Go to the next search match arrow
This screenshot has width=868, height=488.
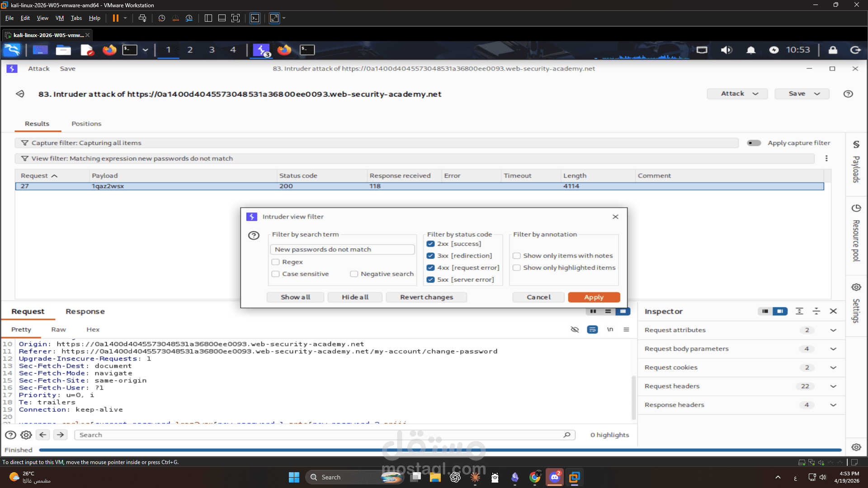[60, 435]
